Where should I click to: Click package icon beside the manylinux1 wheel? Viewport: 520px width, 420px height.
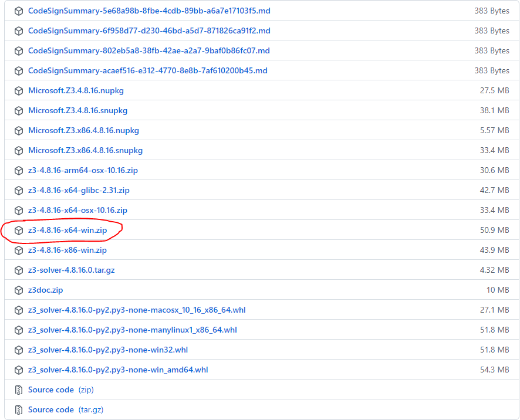click(x=19, y=330)
